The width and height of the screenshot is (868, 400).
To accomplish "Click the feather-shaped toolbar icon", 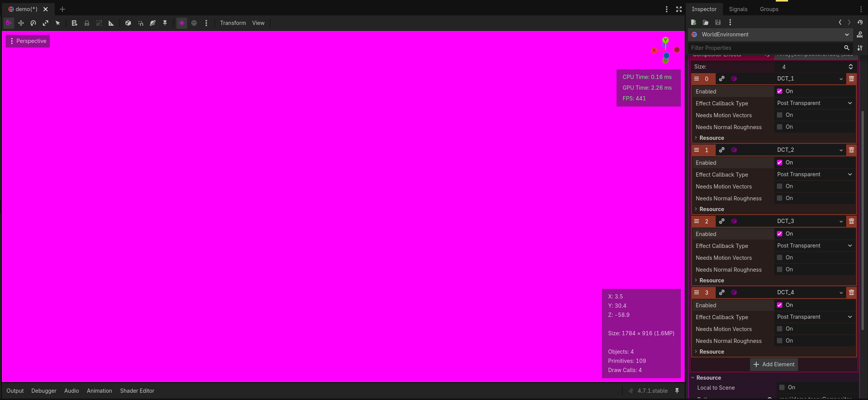I will 153,23.
